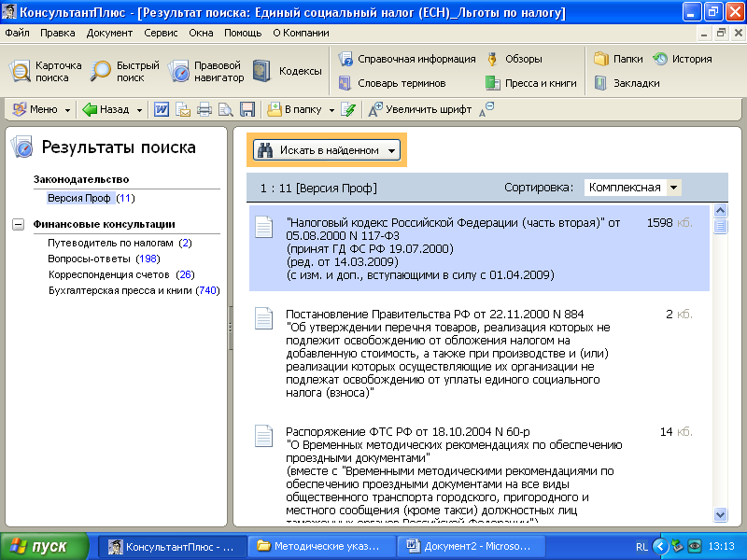Screen dimensions: 747x560
Task: Click the Налоговый кодекс document icon
Action: [264, 227]
